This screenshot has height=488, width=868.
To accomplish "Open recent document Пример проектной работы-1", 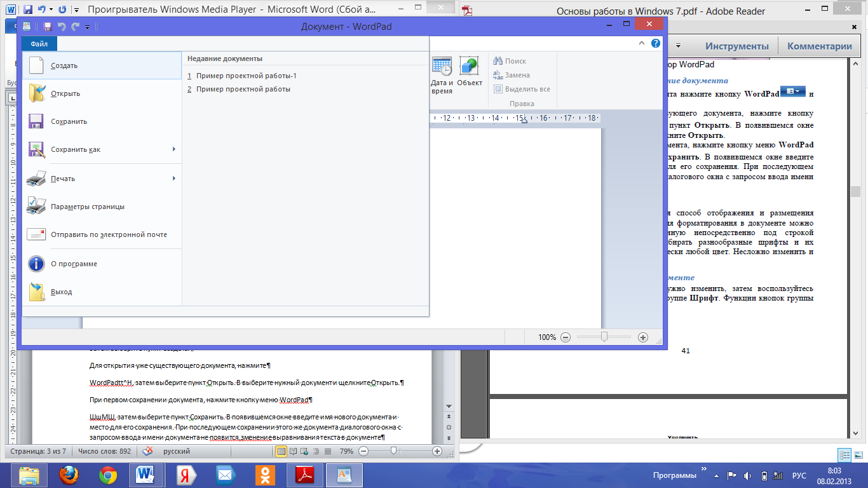I will [247, 76].
